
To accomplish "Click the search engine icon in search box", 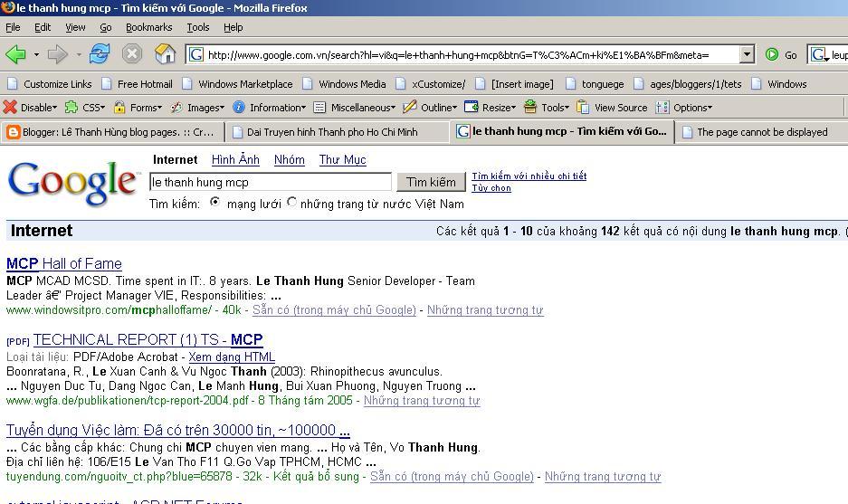I will (x=818, y=54).
